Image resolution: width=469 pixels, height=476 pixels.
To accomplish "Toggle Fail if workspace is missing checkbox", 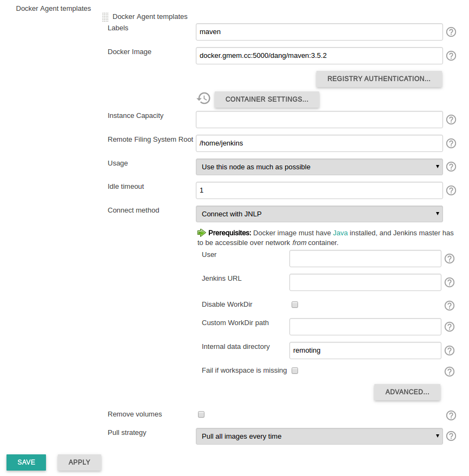I will [295, 371].
